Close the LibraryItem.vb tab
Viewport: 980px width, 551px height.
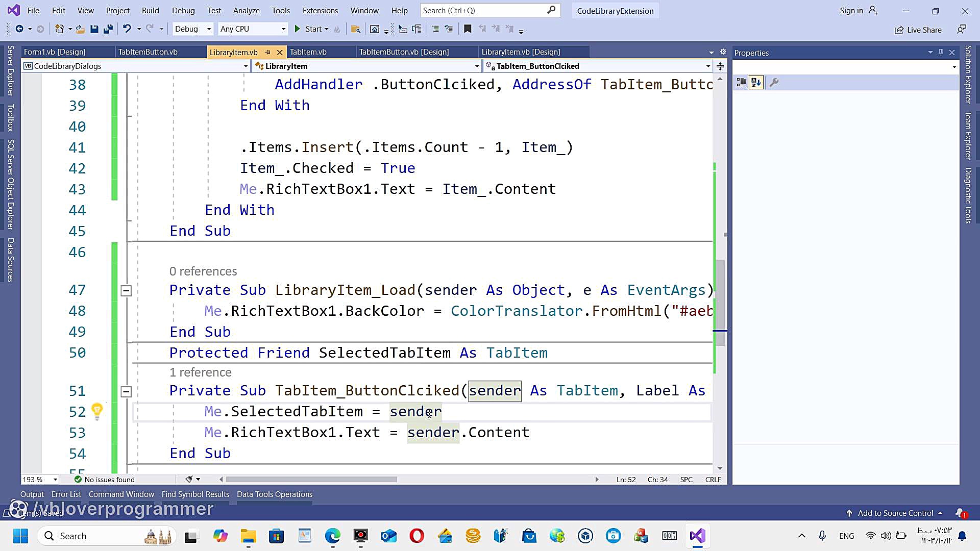point(280,52)
